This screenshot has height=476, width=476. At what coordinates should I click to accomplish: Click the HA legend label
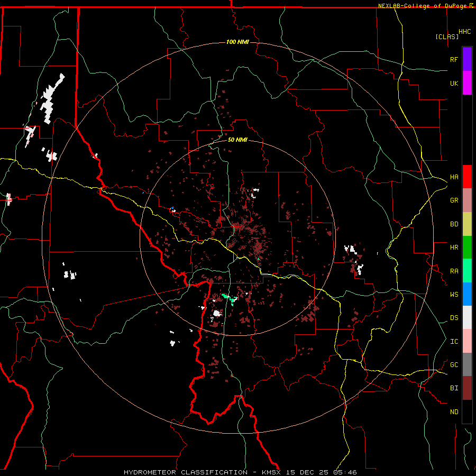[454, 177]
